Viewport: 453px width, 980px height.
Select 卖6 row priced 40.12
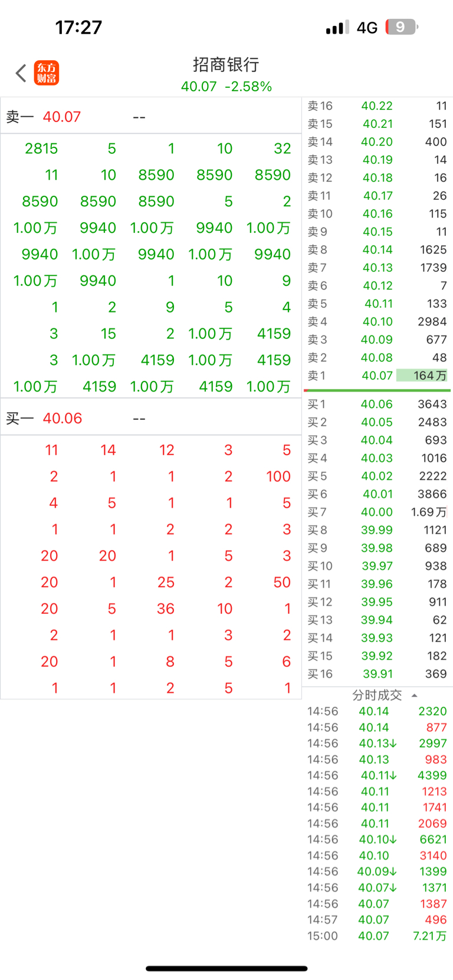point(377,286)
